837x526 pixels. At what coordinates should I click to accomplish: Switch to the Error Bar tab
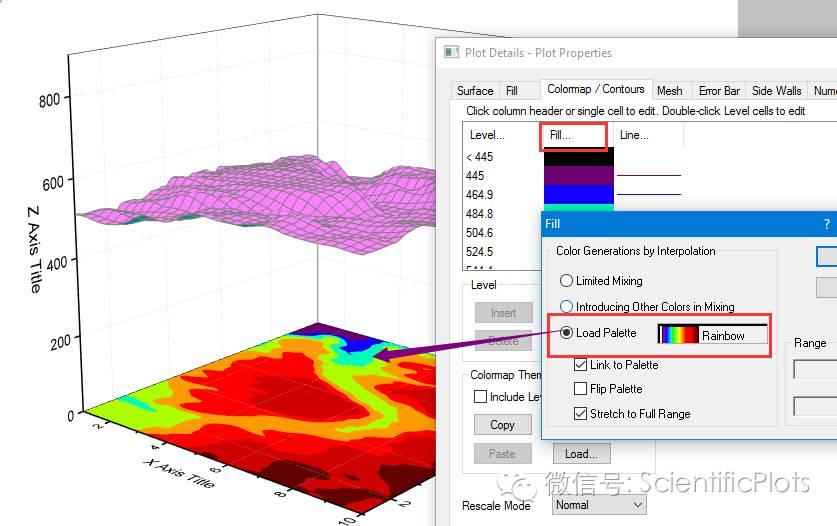[x=719, y=90]
